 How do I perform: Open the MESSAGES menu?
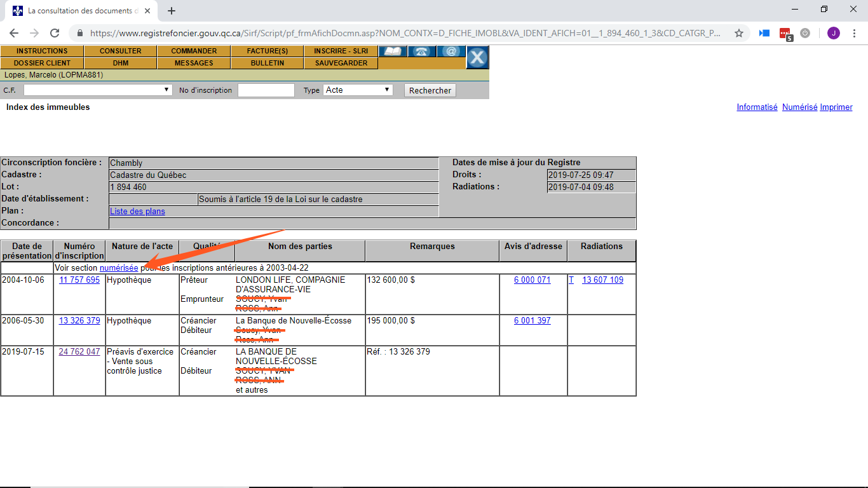(x=194, y=64)
